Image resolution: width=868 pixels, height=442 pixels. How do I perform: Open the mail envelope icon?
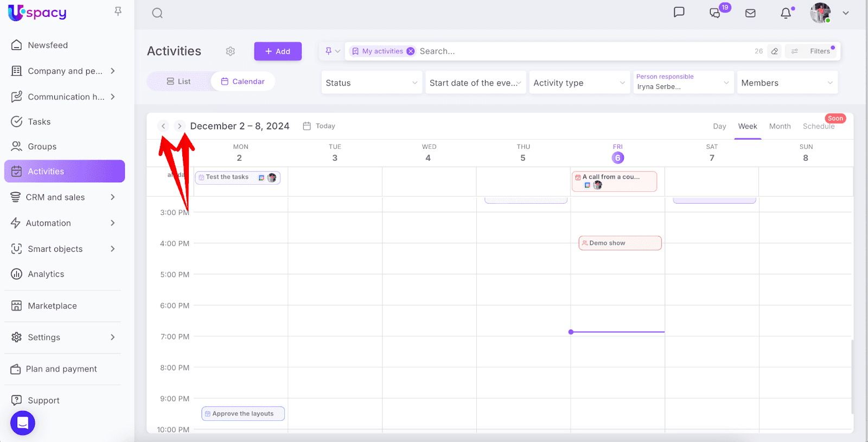750,13
